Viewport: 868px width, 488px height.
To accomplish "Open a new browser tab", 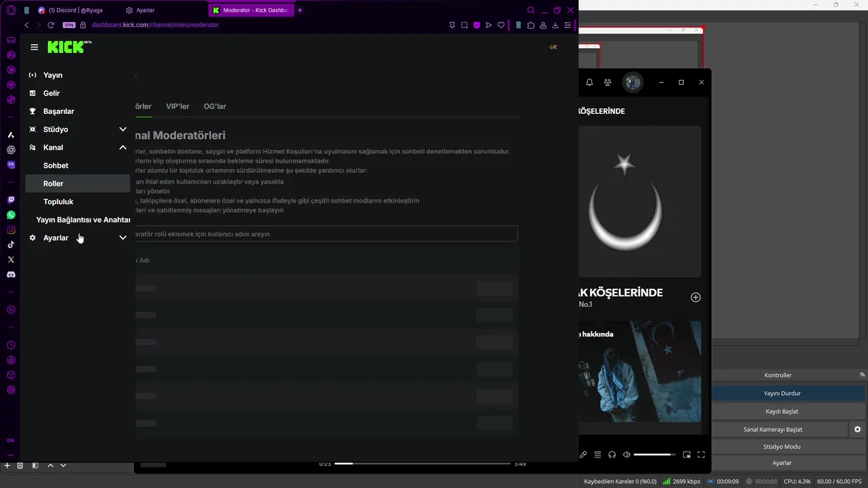I will point(300,10).
